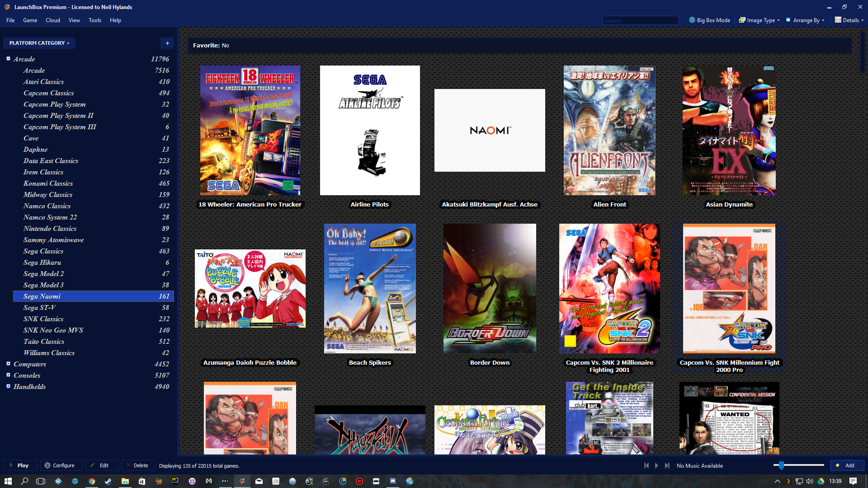Select the Asian Dynamite game cover
868x488 pixels.
tap(729, 130)
